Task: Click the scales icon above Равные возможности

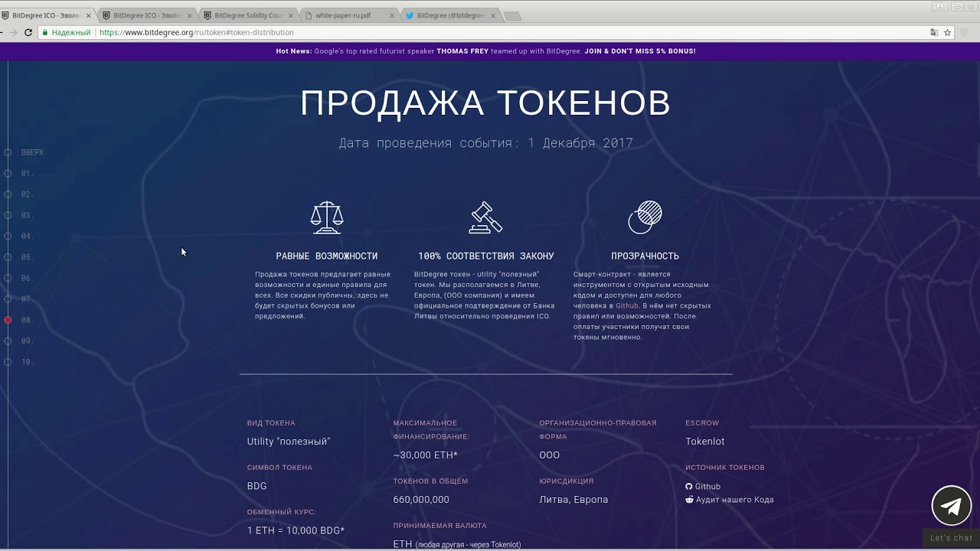Action: pyautogui.click(x=327, y=217)
